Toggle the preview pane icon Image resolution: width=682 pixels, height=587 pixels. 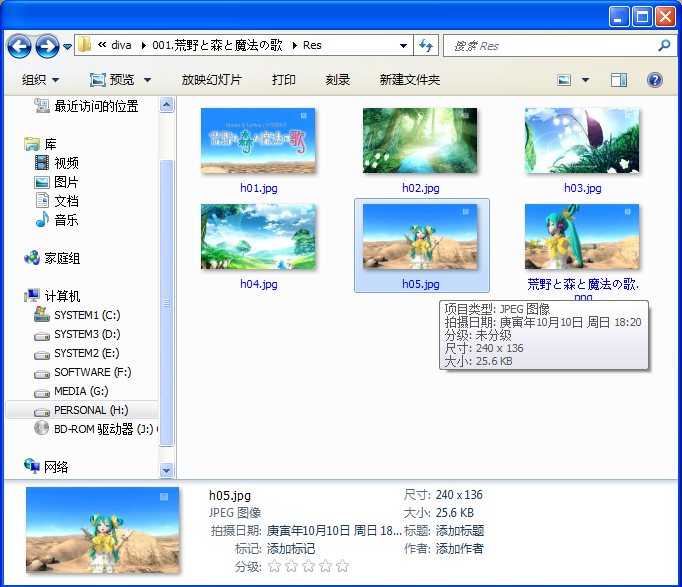click(x=619, y=80)
